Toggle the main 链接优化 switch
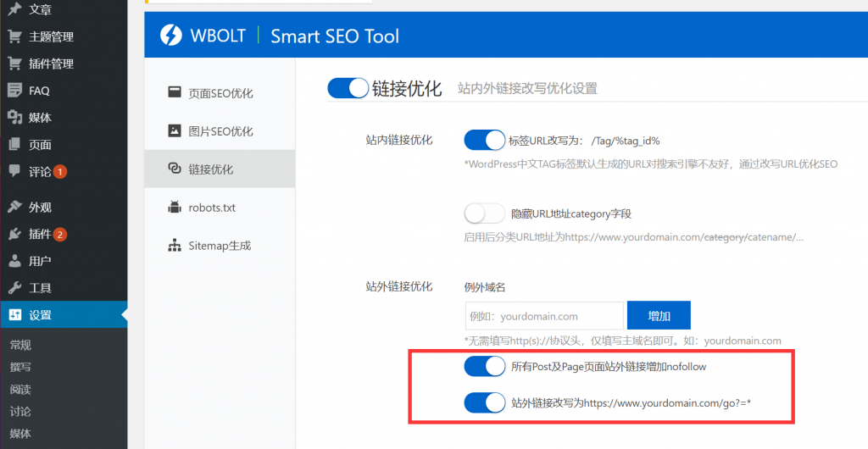 pyautogui.click(x=348, y=88)
